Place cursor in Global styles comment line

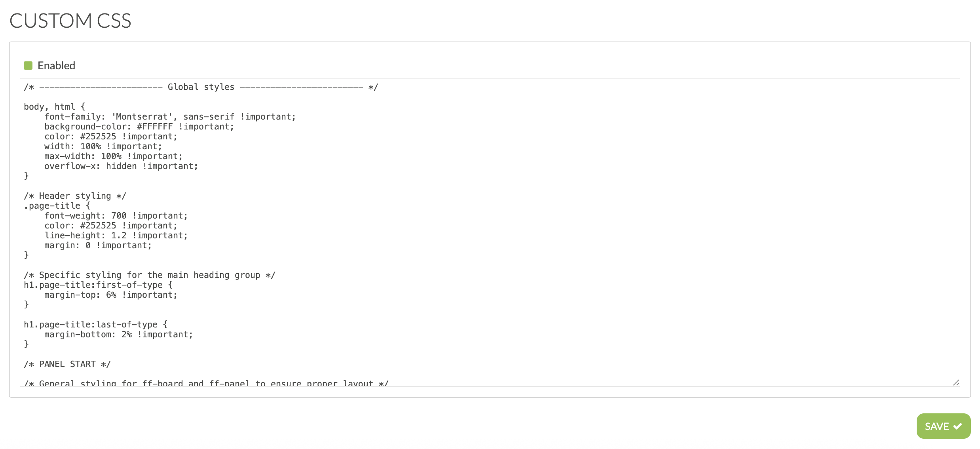(x=201, y=87)
